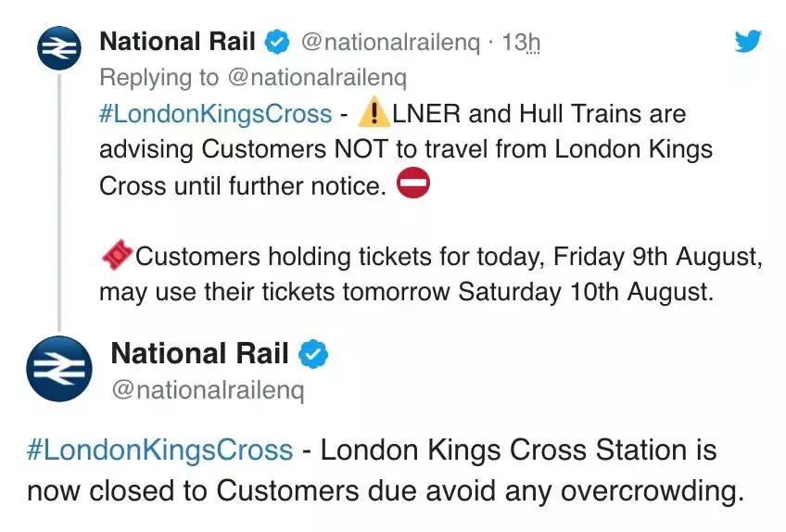Open the #LondonKingsCross hashtag in the LNER tweet

[x=215, y=114]
